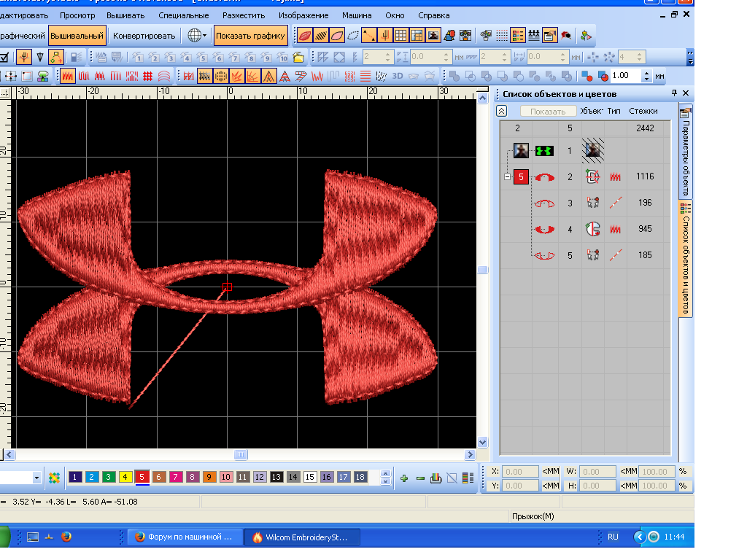Click the 3D stitch effect icon
Viewport: 747px width, 560px height.
point(398,76)
